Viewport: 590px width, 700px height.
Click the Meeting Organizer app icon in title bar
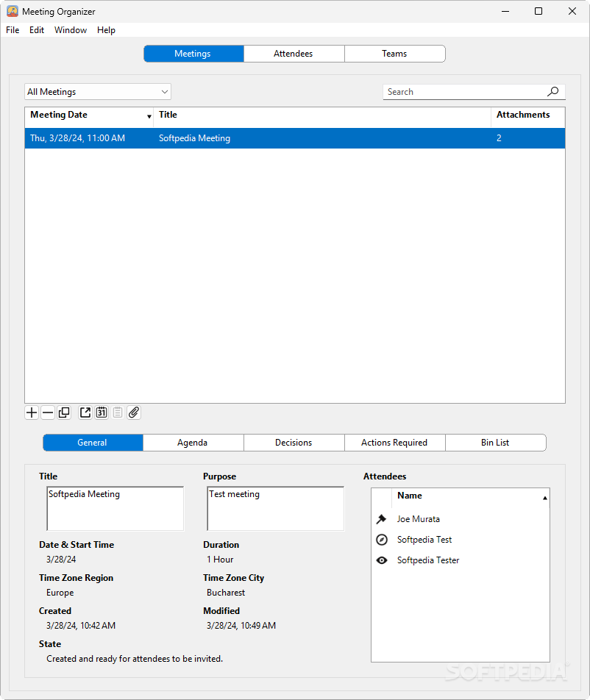[x=13, y=11]
